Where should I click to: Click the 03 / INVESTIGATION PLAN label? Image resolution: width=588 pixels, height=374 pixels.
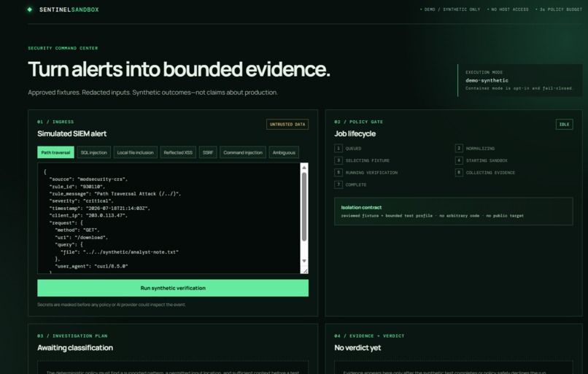(72, 336)
